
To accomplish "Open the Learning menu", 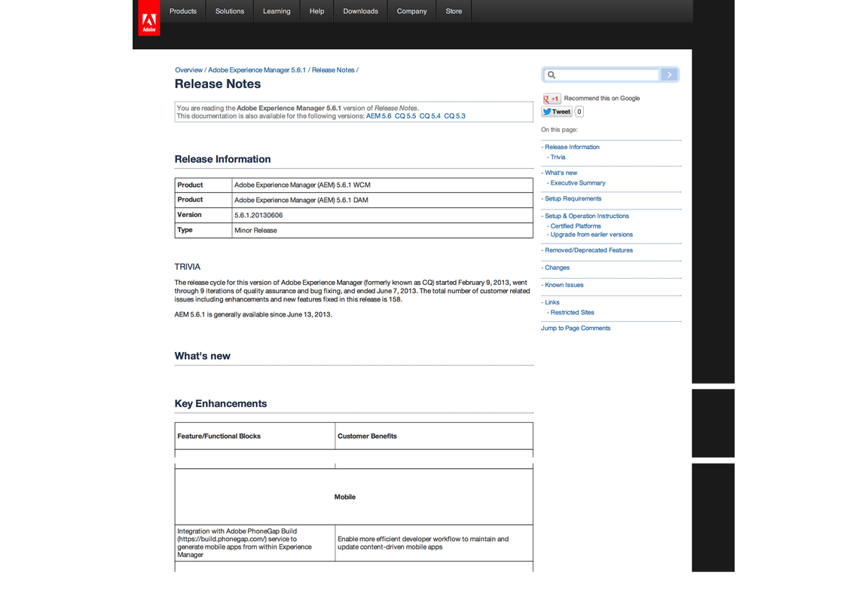I will pyautogui.click(x=277, y=11).
